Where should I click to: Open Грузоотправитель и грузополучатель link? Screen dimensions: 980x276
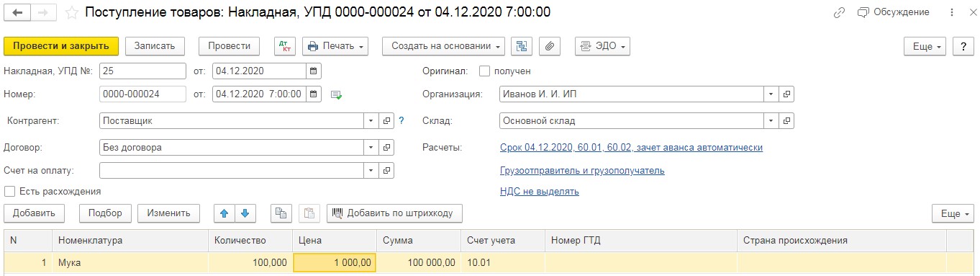click(582, 171)
